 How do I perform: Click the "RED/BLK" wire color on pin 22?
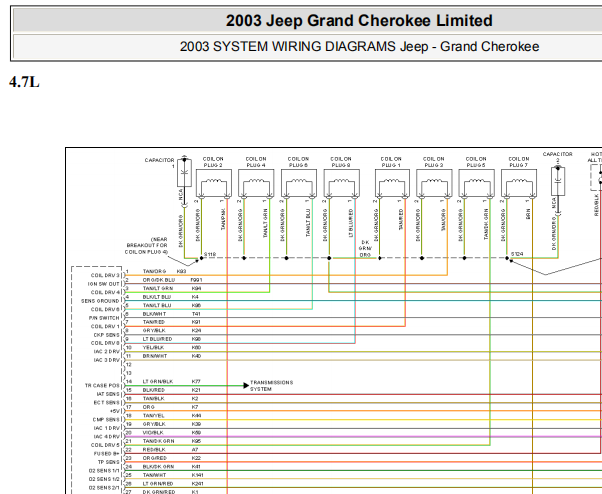[x=154, y=449]
